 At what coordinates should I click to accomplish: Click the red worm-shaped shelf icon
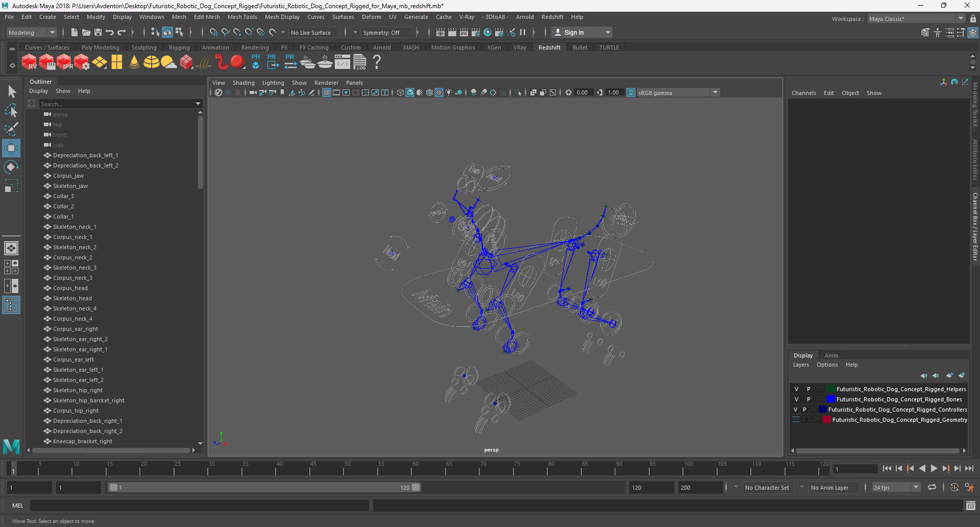(221, 62)
